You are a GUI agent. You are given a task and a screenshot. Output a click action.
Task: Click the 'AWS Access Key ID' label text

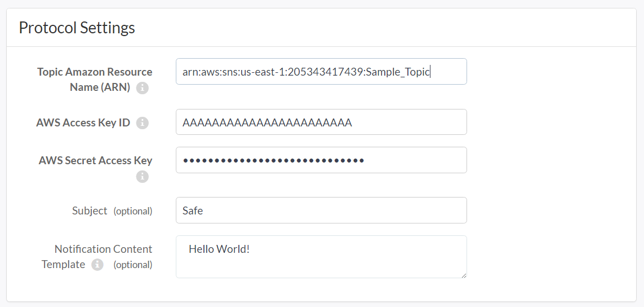coord(83,122)
